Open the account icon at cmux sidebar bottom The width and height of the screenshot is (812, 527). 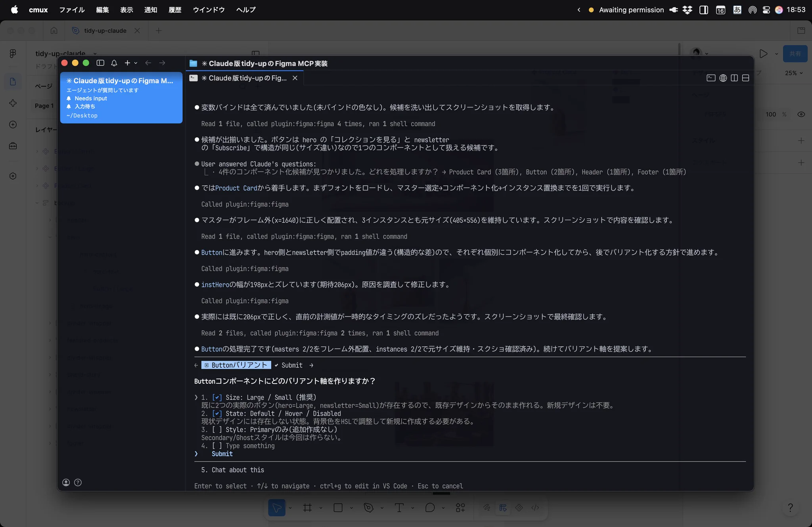pyautogui.click(x=66, y=482)
